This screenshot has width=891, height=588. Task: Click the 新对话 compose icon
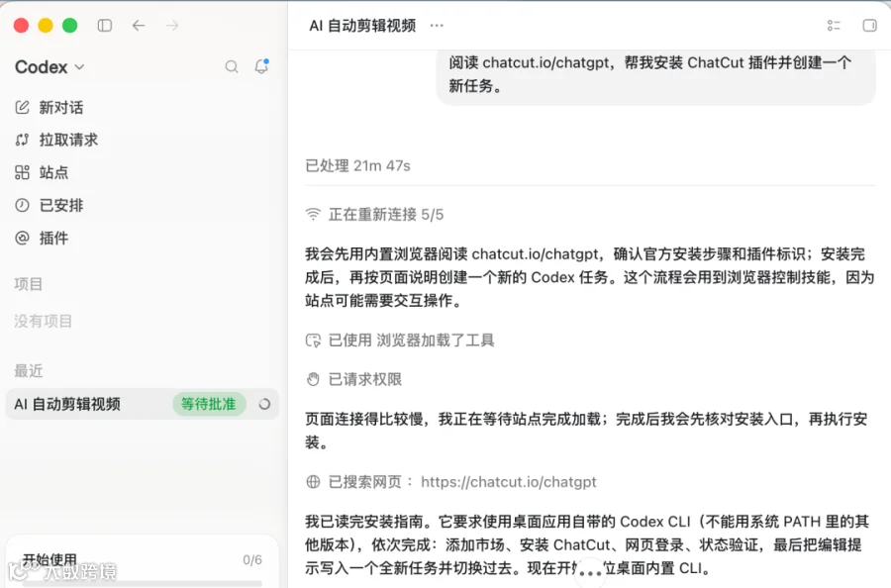pyautogui.click(x=22, y=107)
